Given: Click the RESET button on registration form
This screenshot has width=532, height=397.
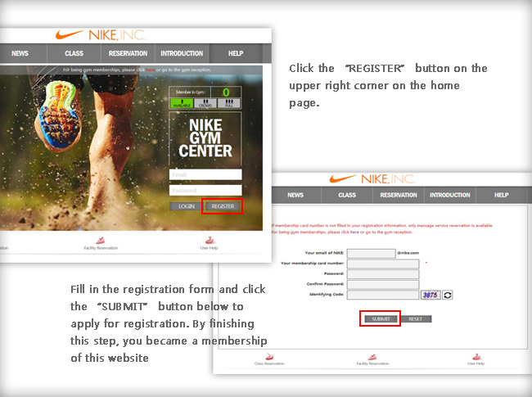Looking at the screenshot, I should pyautogui.click(x=416, y=319).
